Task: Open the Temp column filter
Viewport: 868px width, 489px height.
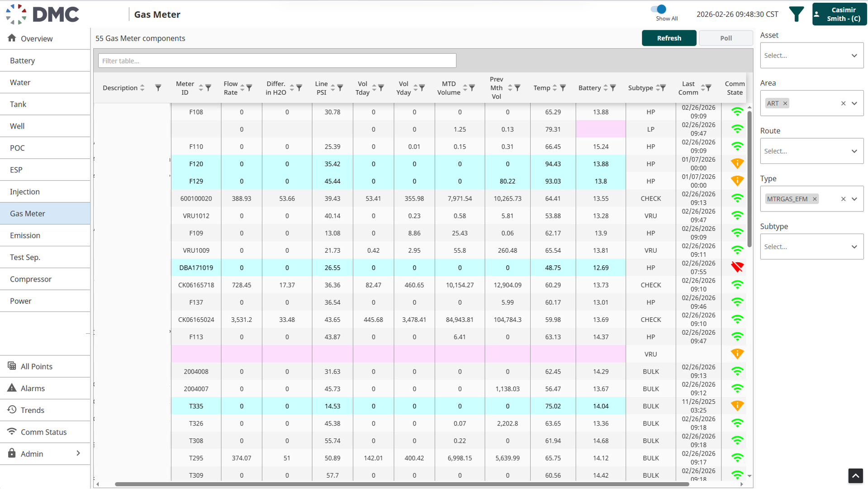Action: pyautogui.click(x=563, y=88)
